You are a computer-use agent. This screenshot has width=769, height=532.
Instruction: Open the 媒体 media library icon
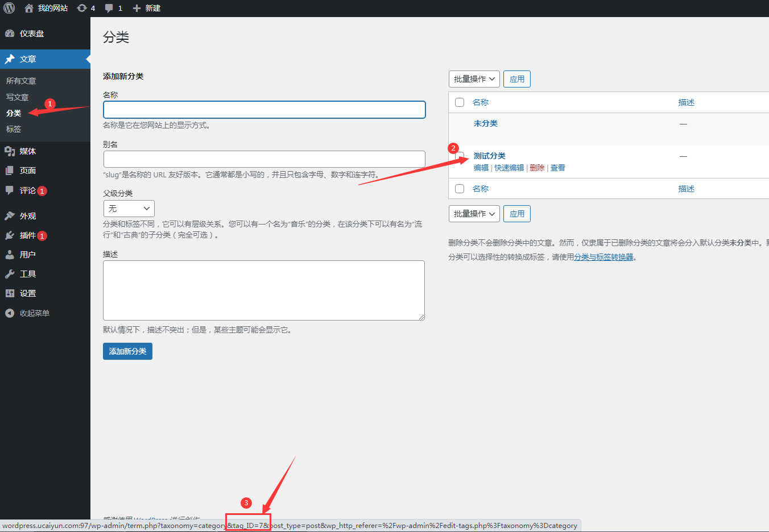(10, 151)
